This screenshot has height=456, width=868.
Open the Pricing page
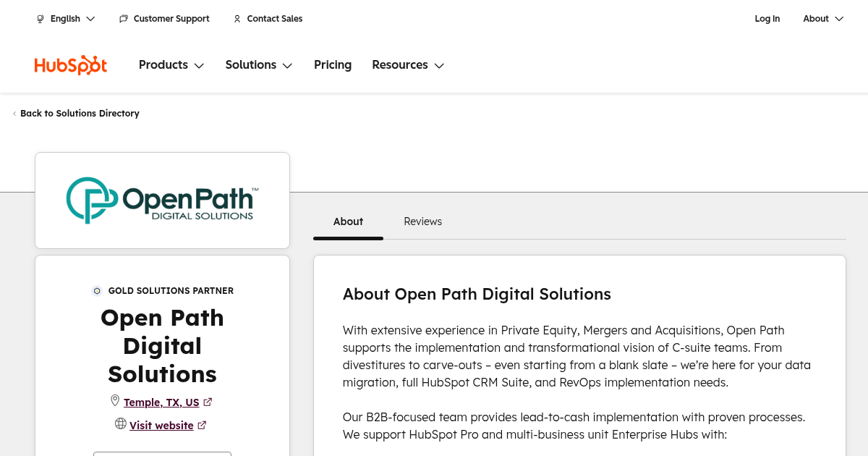point(333,65)
